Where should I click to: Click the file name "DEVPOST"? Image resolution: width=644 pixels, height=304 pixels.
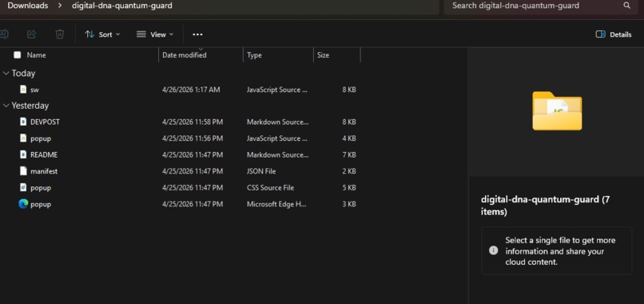(46, 122)
